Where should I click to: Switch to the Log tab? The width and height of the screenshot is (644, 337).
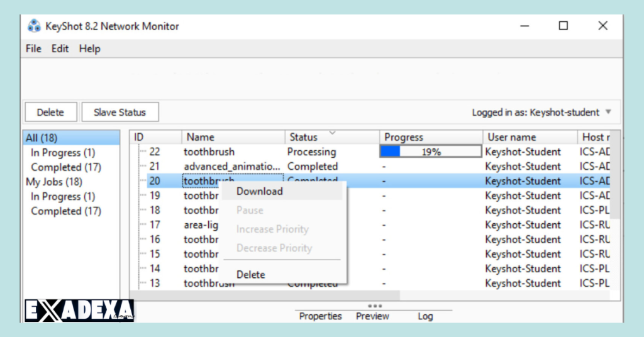pos(425,316)
